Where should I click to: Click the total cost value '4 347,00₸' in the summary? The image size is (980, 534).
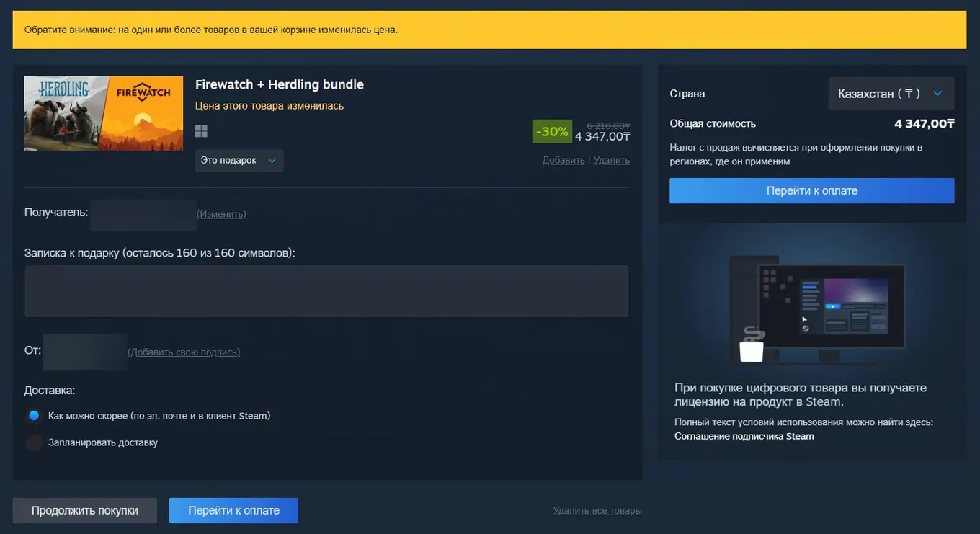(x=925, y=124)
